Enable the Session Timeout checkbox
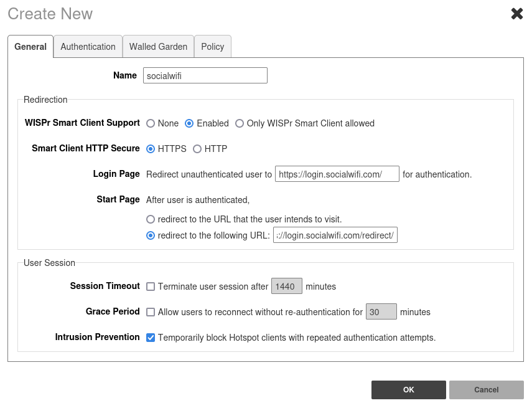Viewport: 532px width, 403px height. [x=151, y=287]
